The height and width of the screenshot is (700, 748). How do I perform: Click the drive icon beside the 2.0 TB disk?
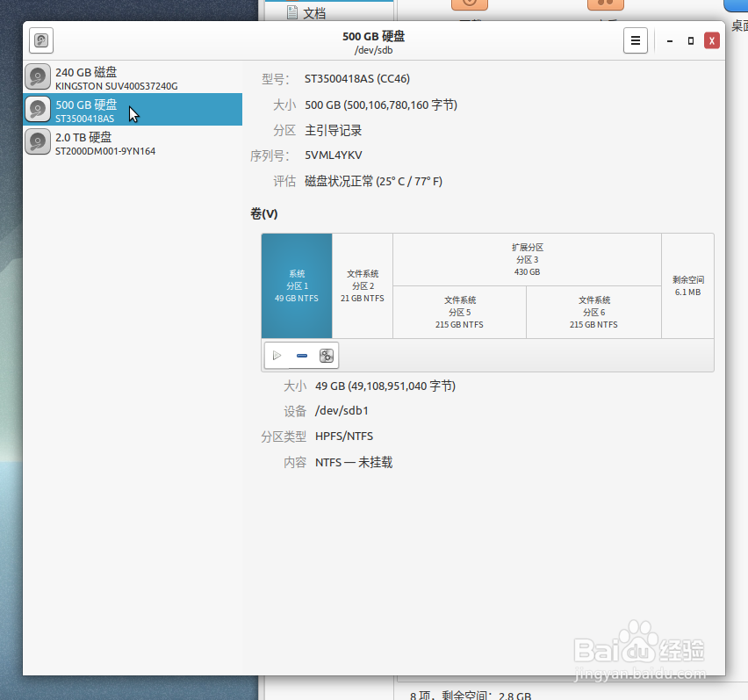pyautogui.click(x=37, y=142)
